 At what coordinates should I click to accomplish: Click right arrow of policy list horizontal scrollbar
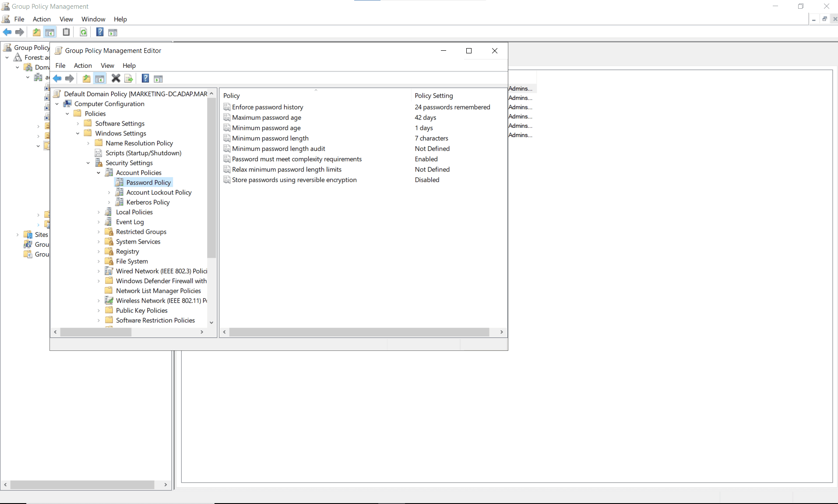(501, 332)
